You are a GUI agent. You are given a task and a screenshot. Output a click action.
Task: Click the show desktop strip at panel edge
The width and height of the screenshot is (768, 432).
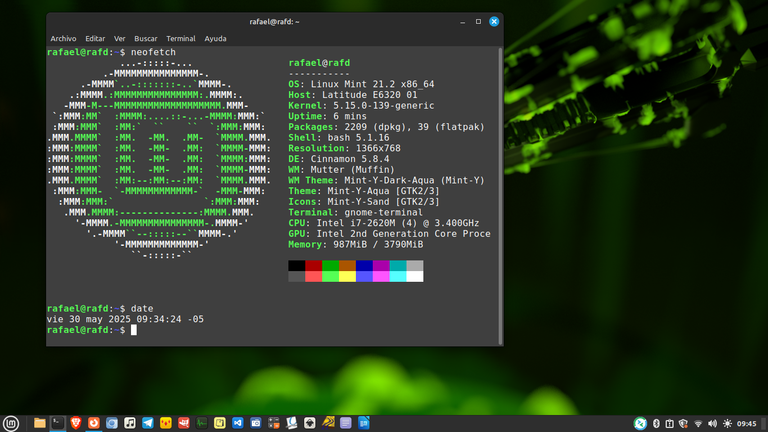click(764, 423)
